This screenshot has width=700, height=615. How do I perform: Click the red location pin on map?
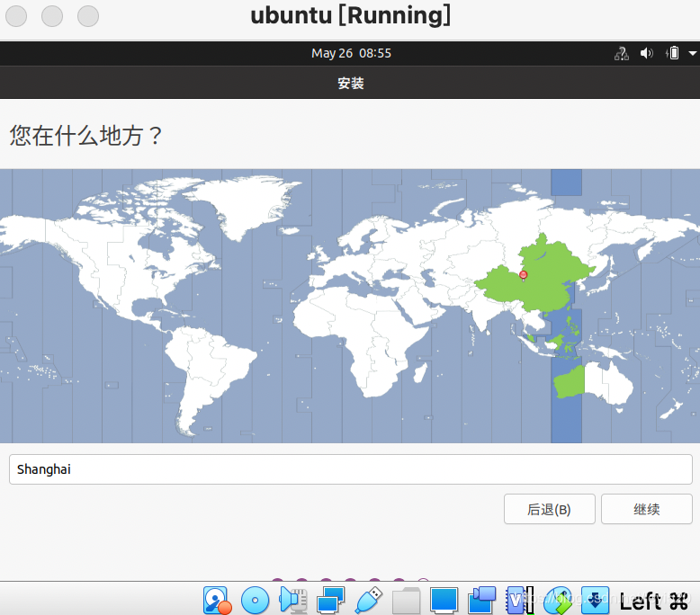coord(524,275)
